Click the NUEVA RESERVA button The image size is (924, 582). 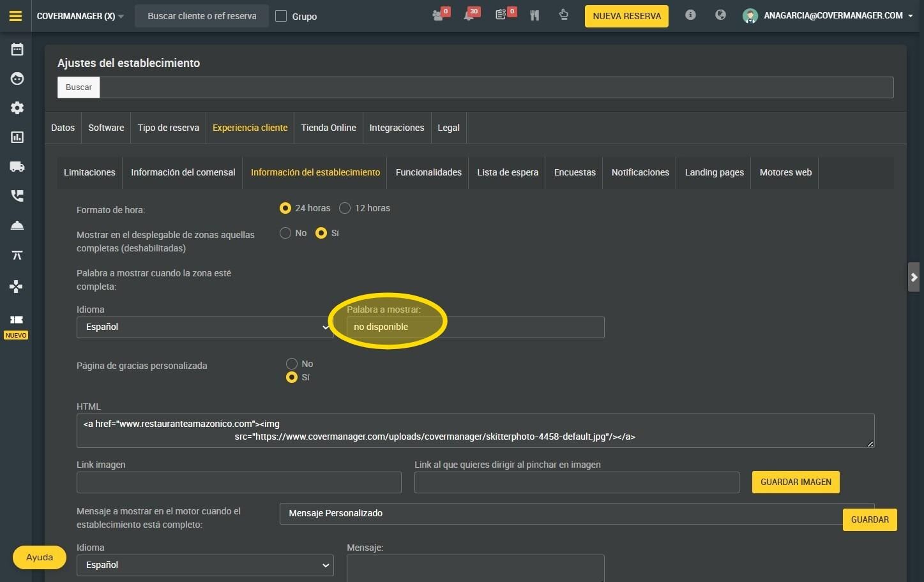[626, 16]
